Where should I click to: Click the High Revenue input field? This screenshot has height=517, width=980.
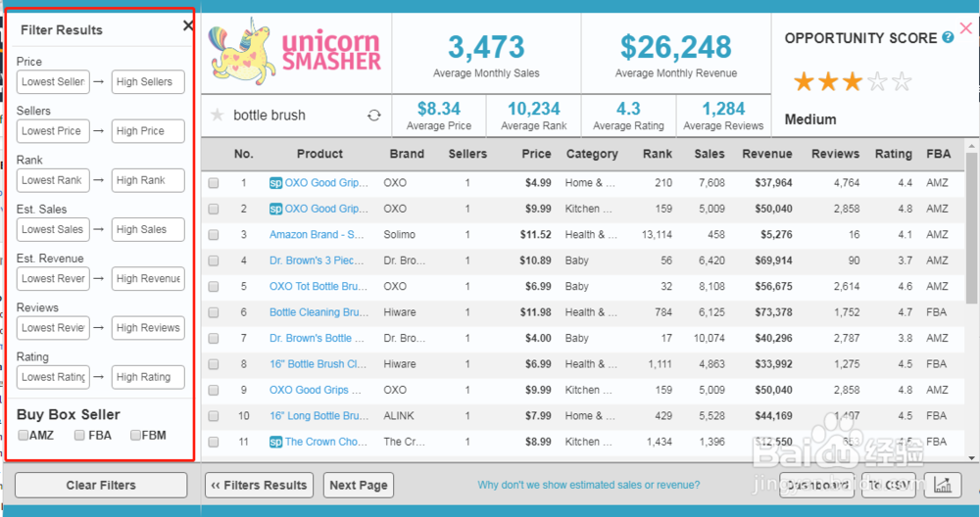click(x=148, y=278)
